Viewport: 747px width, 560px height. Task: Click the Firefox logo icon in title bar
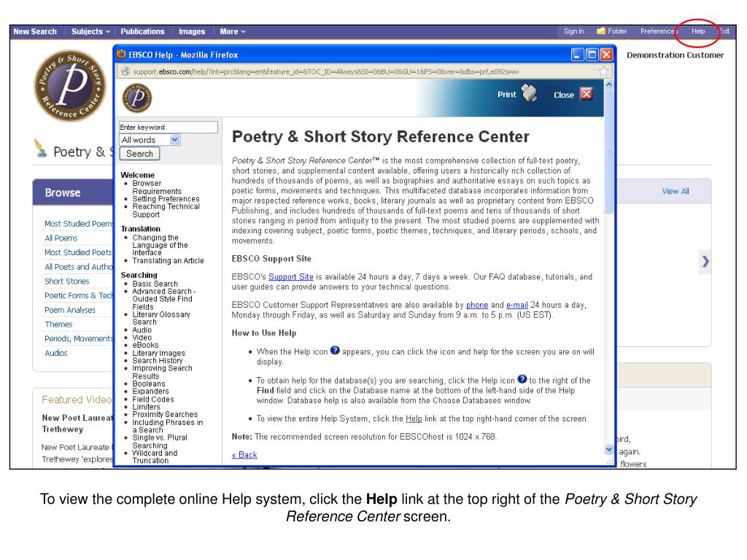coord(122,54)
